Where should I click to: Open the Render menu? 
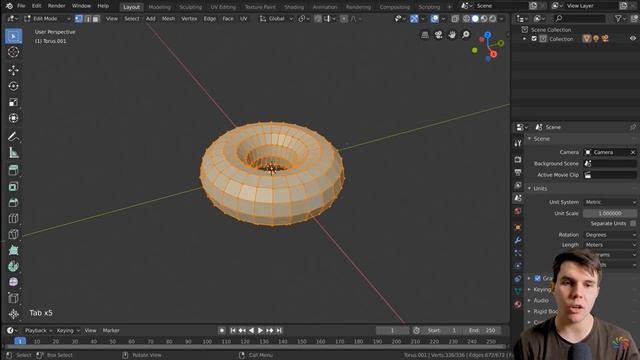click(56, 6)
